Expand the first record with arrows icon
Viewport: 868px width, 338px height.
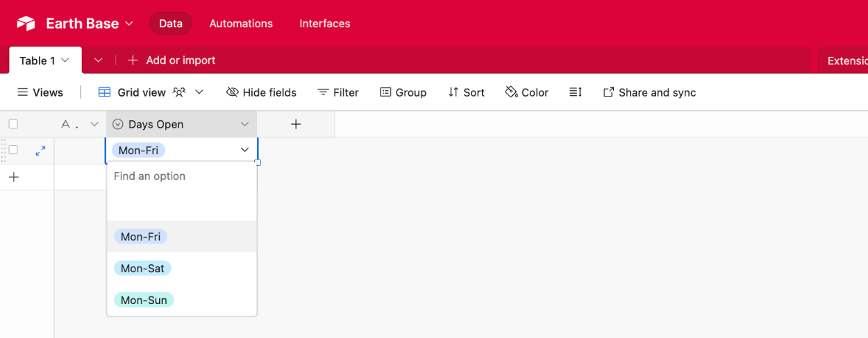click(x=40, y=150)
